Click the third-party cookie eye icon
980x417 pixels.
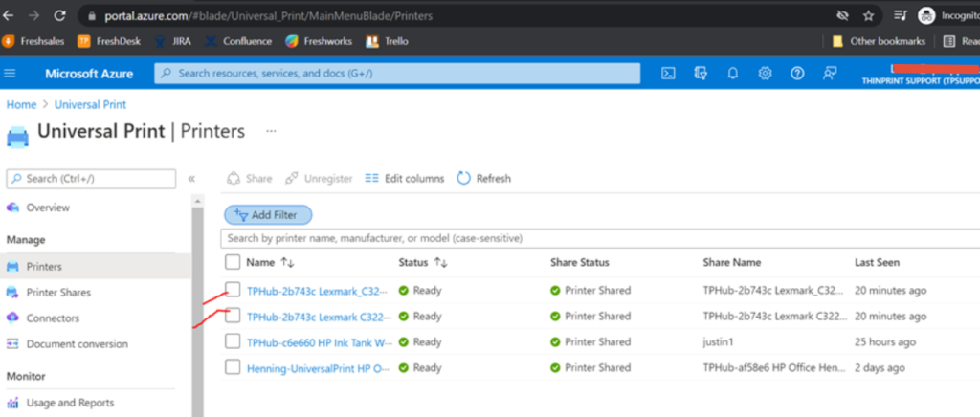842,15
